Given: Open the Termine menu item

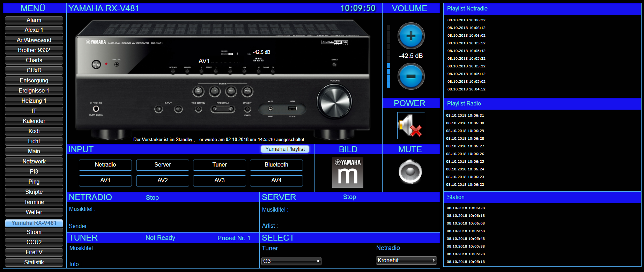Looking at the screenshot, I should [34, 202].
